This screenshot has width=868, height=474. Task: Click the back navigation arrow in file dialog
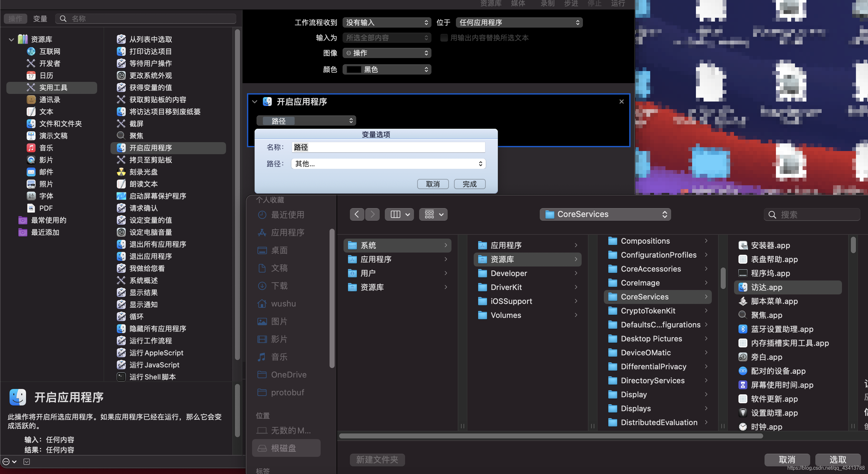(x=357, y=214)
